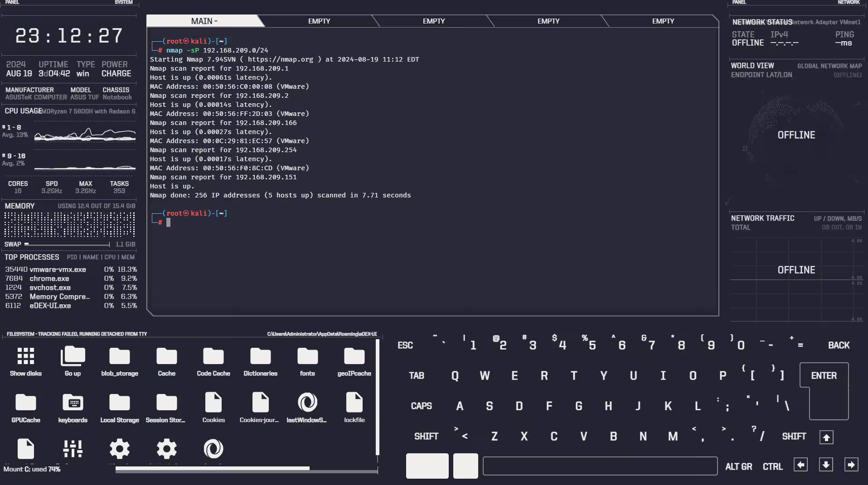
Task: Toggle the left SHIFT key
Action: click(x=426, y=437)
